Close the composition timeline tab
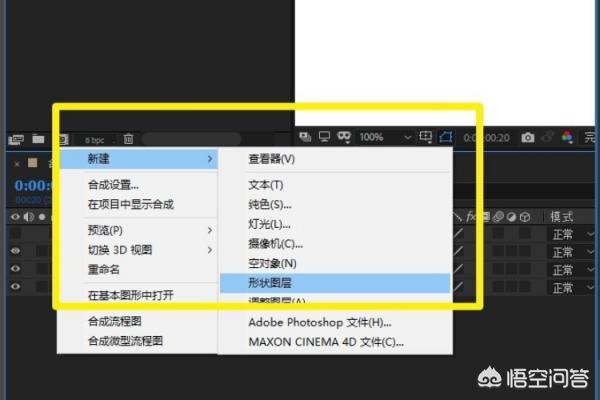 (x=17, y=164)
